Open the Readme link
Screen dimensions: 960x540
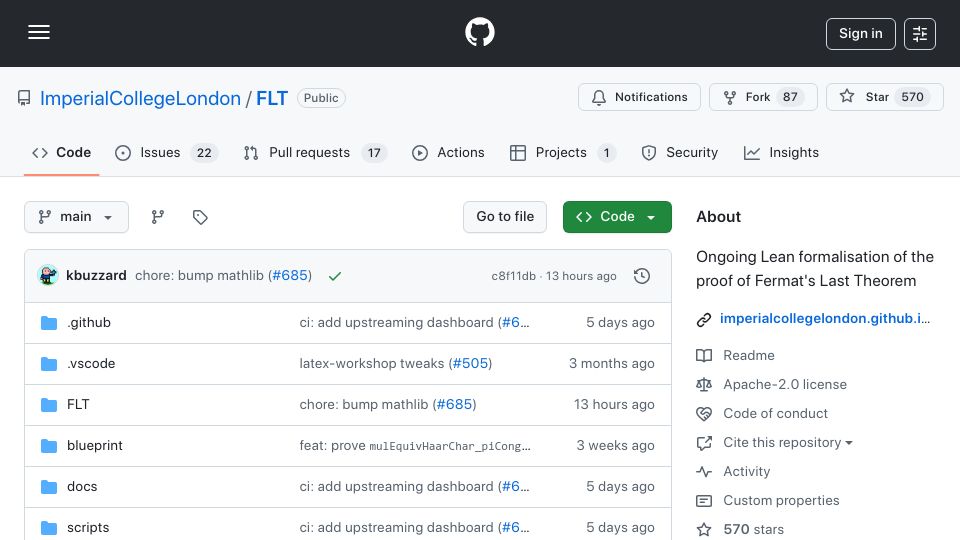pyautogui.click(x=749, y=356)
